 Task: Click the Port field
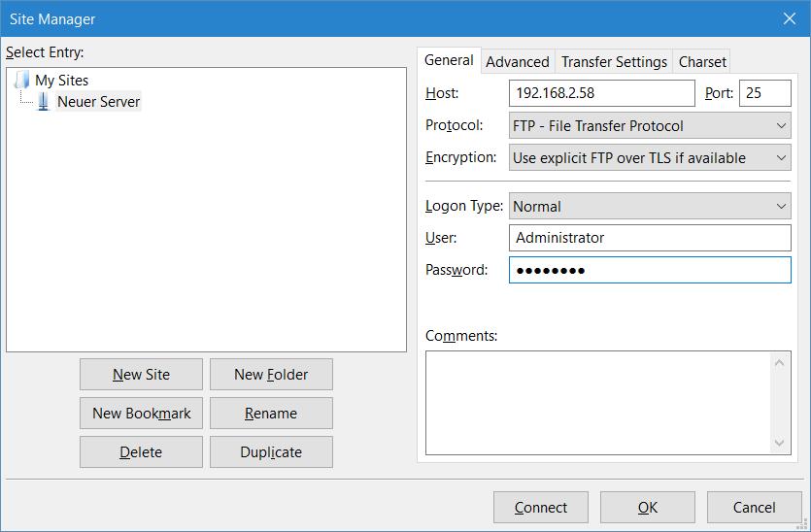click(765, 93)
